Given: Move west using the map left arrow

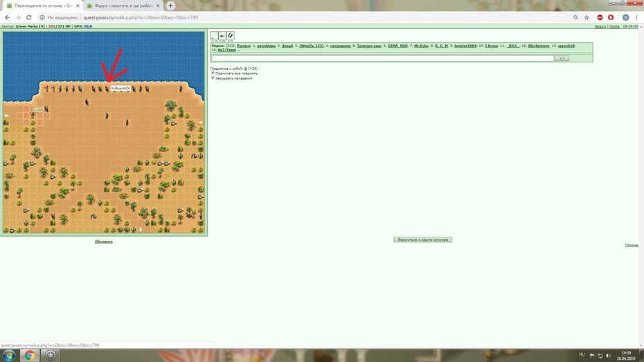Looking at the screenshot, I should point(6,116).
